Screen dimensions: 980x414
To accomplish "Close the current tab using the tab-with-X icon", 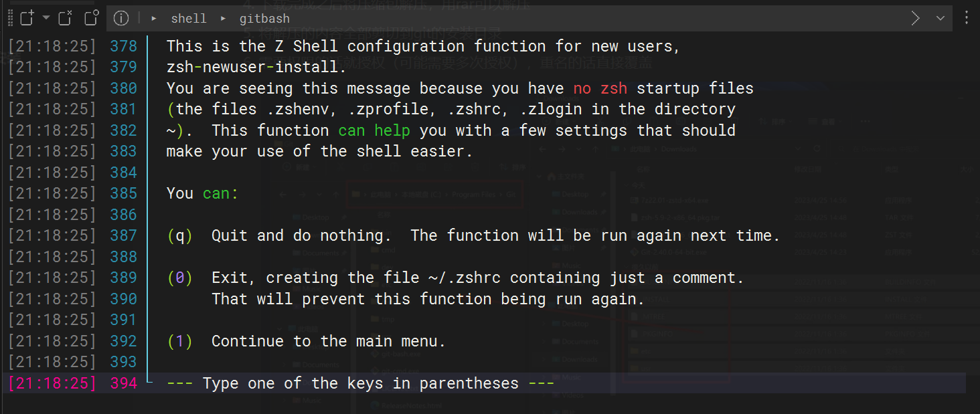I will [65, 18].
